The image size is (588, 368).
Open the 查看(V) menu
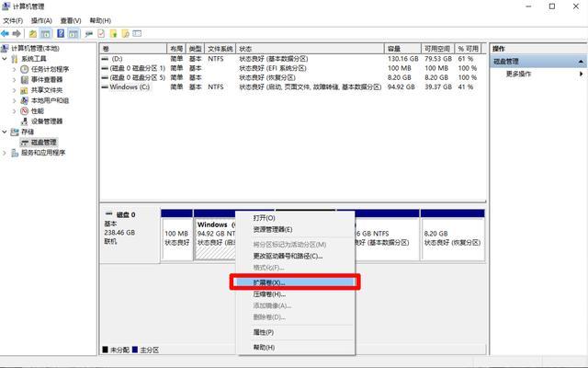71,19
